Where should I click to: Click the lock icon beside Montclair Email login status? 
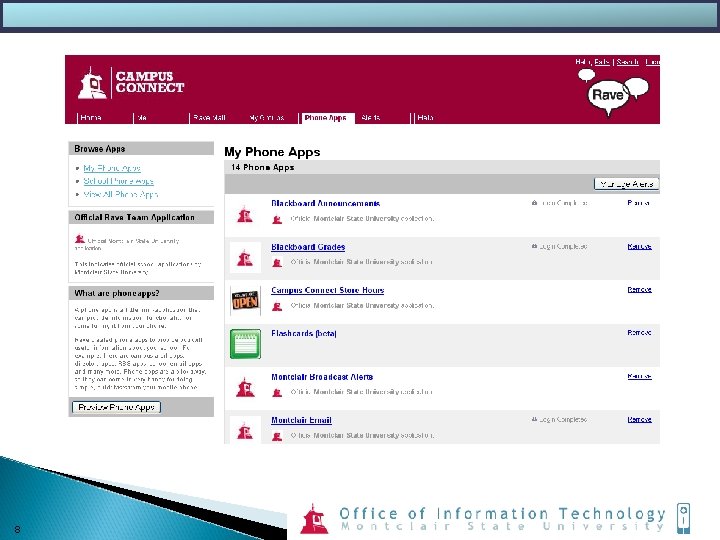[534, 419]
